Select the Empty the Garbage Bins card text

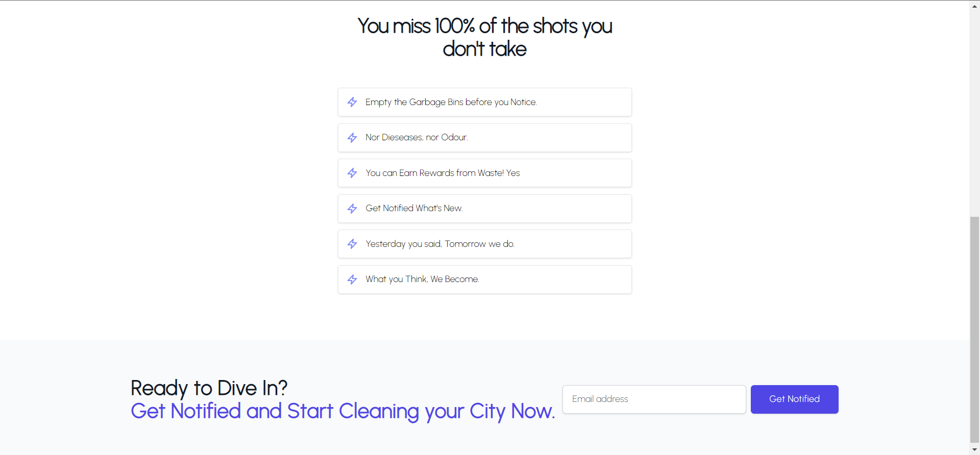point(451,102)
